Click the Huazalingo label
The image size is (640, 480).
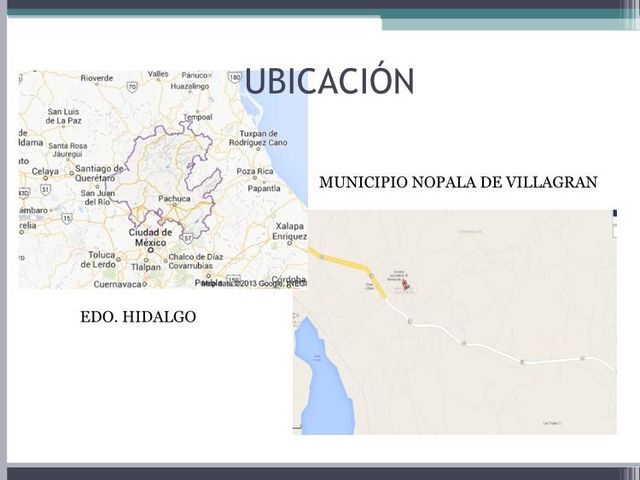click(190, 86)
